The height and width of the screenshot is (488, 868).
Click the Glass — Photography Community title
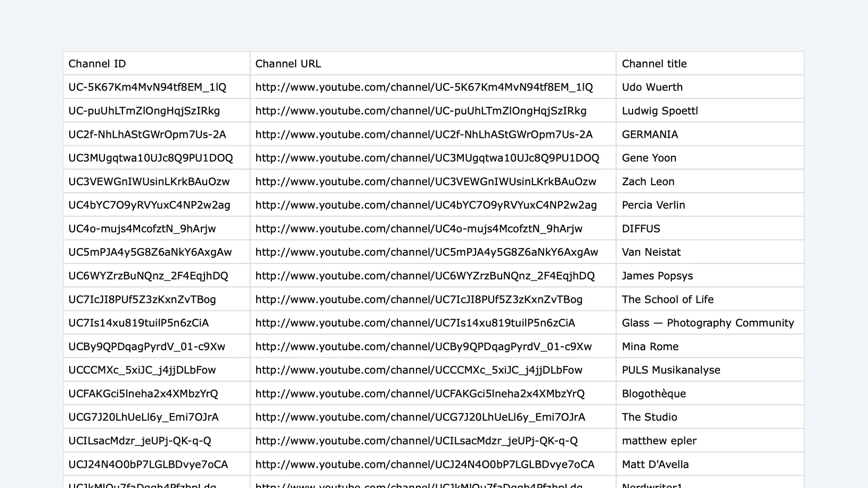tap(708, 322)
